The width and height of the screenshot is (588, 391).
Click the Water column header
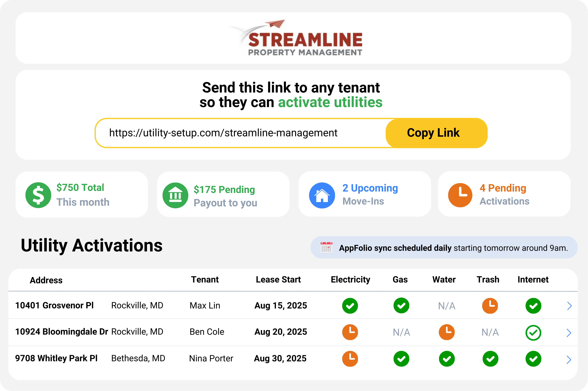444,280
